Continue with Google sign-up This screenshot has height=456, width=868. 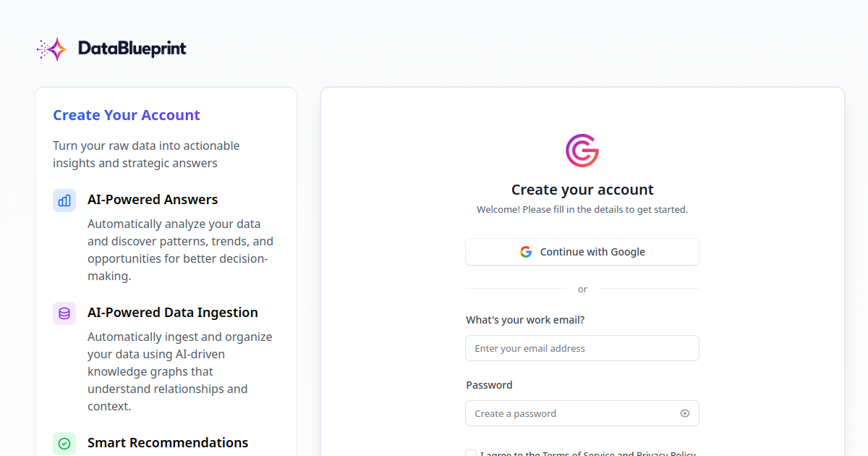pyautogui.click(x=582, y=252)
